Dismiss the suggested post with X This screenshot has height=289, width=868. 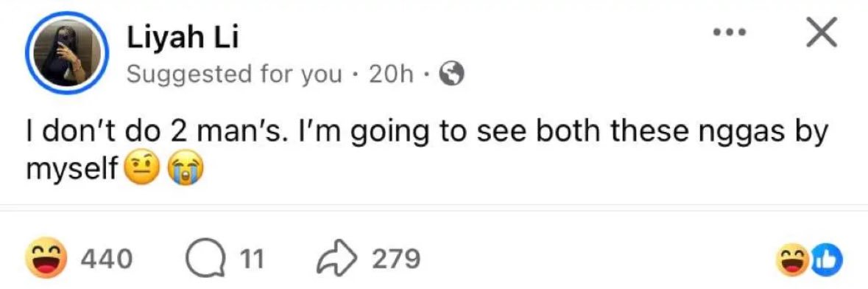coord(820,32)
